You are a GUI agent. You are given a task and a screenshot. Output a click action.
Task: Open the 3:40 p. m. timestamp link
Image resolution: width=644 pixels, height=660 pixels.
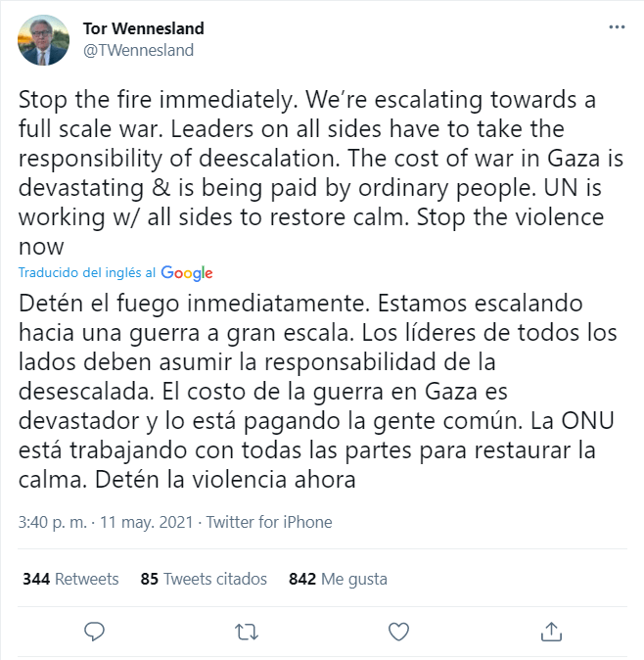52,522
